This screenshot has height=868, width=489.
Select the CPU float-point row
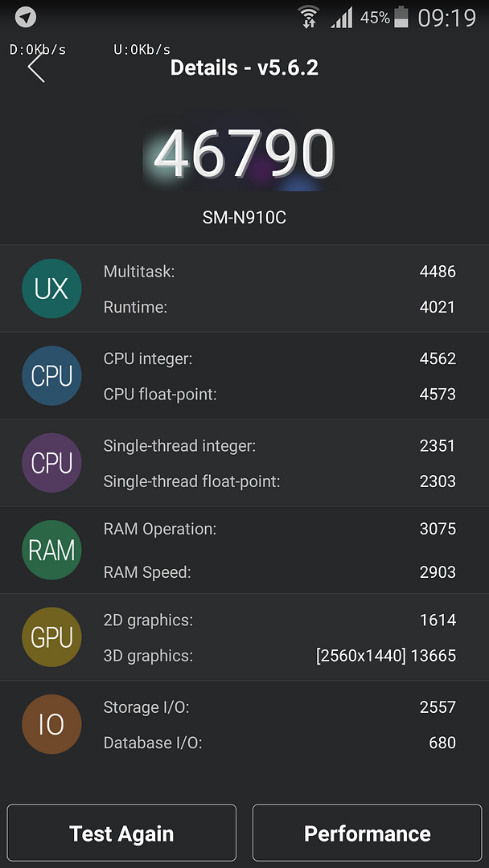tap(279, 395)
